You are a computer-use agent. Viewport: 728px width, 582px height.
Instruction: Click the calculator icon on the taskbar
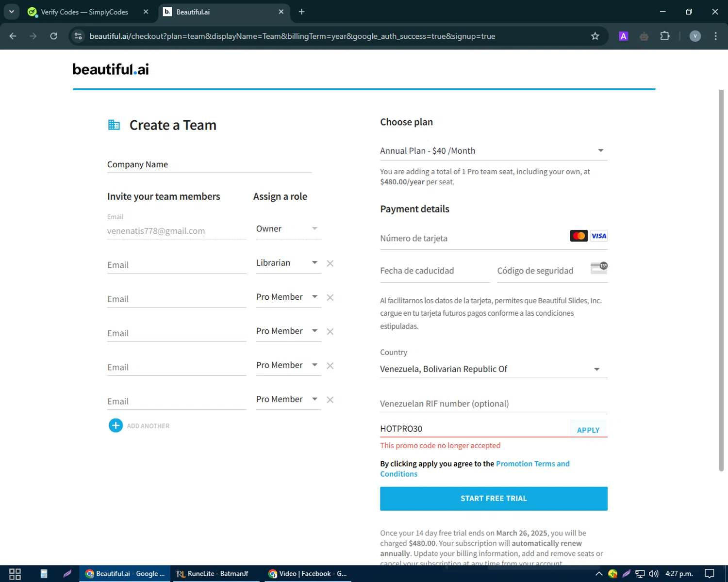point(44,574)
